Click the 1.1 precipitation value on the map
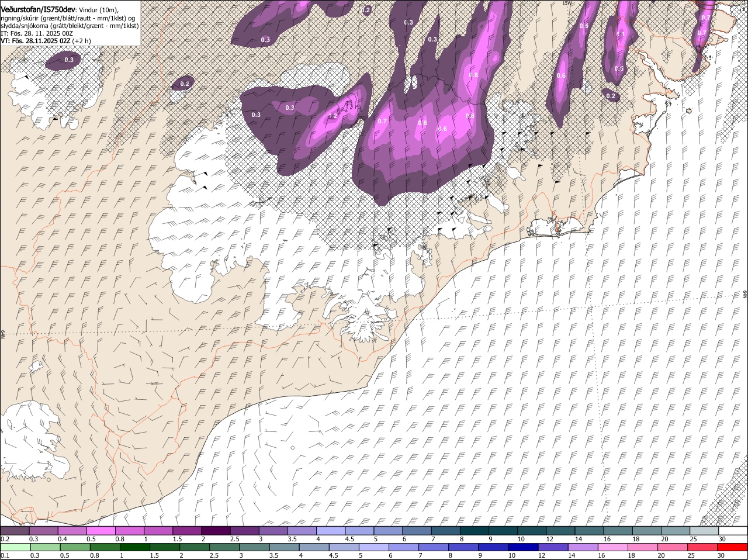Screen dimensions: 748x560 click(621, 34)
